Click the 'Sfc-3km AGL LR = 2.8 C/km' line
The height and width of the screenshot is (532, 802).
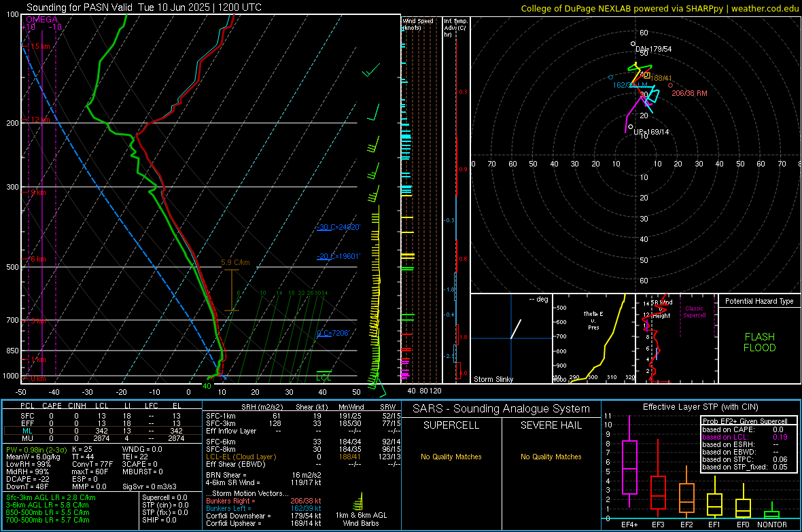click(51, 497)
